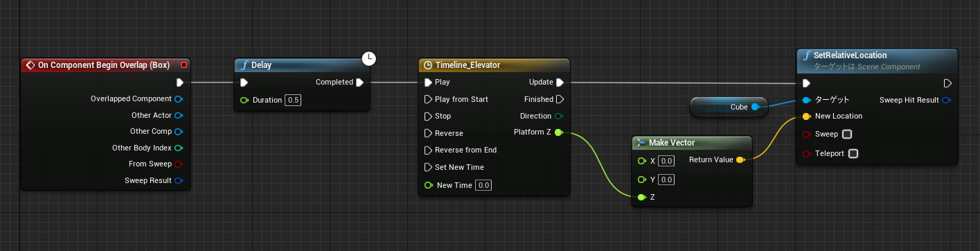Click the On Component Begin Overlap event icon
This screenshot has width=980, height=251.
tap(30, 65)
